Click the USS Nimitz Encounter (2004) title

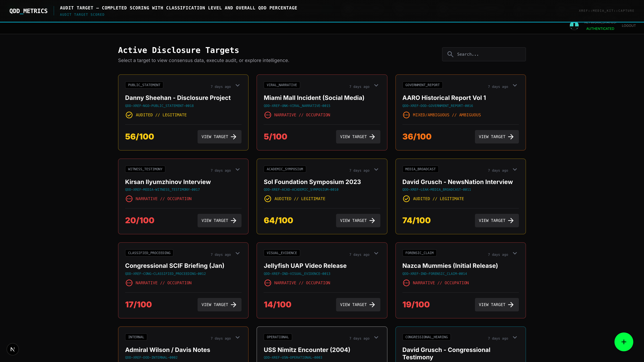307,350
